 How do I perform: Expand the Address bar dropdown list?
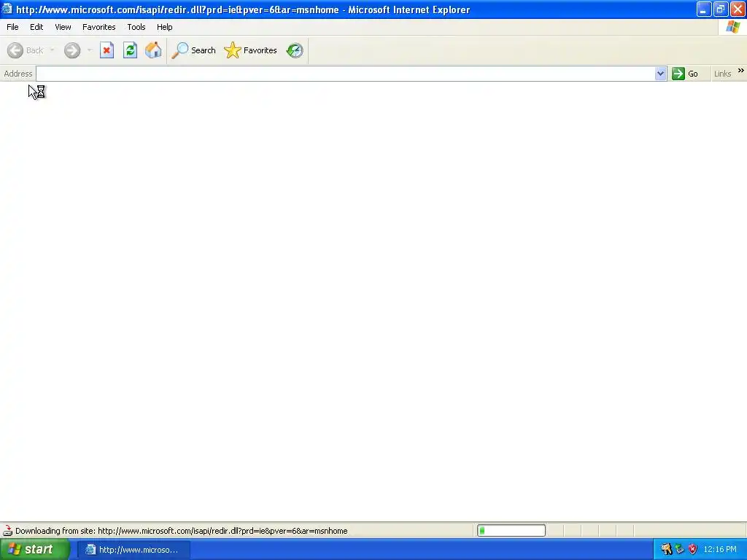[660, 74]
